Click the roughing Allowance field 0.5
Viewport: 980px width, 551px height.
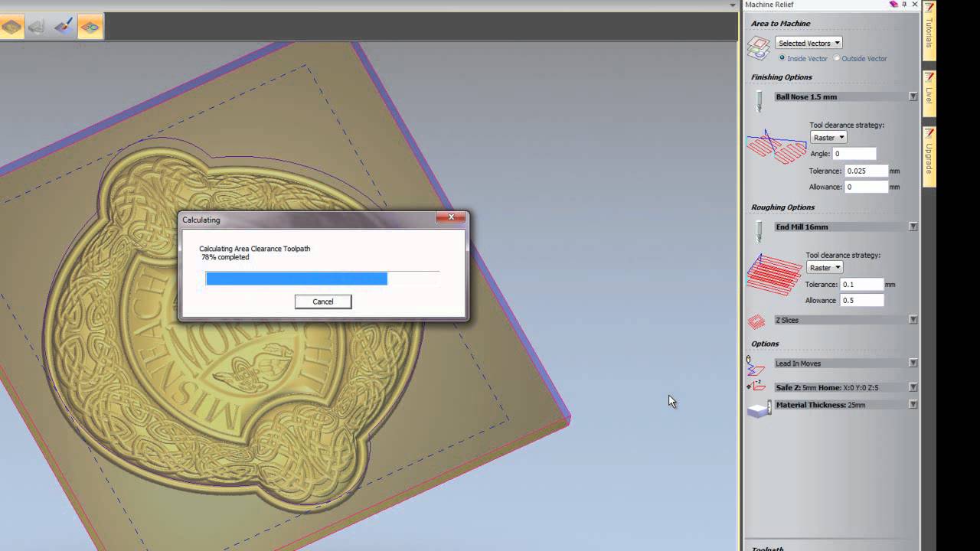(x=862, y=300)
